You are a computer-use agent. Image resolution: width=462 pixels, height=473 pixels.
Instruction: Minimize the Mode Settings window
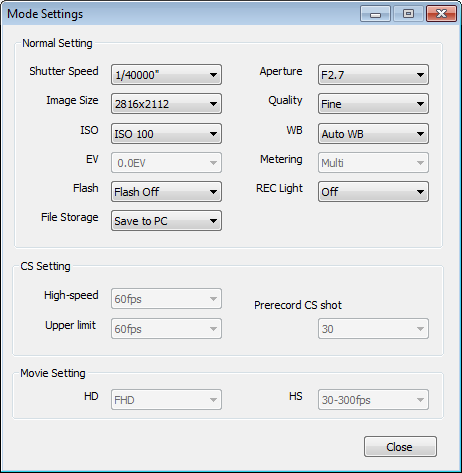[375, 14]
